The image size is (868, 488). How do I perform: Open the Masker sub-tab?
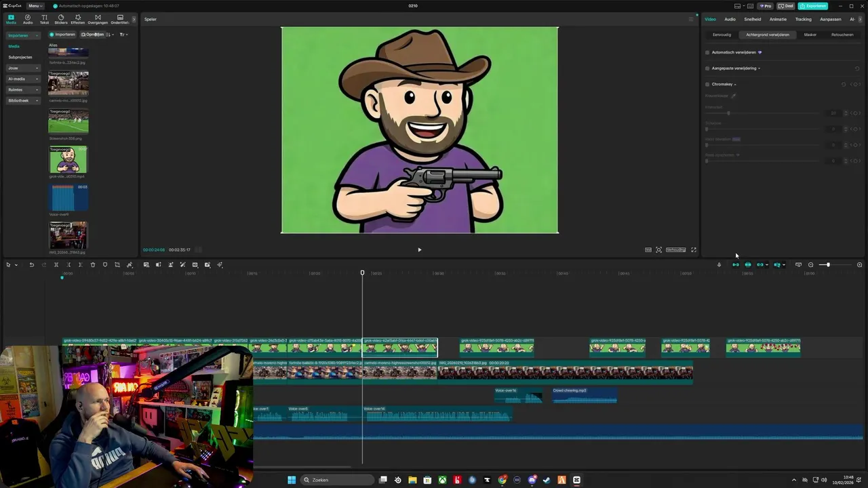(810, 35)
